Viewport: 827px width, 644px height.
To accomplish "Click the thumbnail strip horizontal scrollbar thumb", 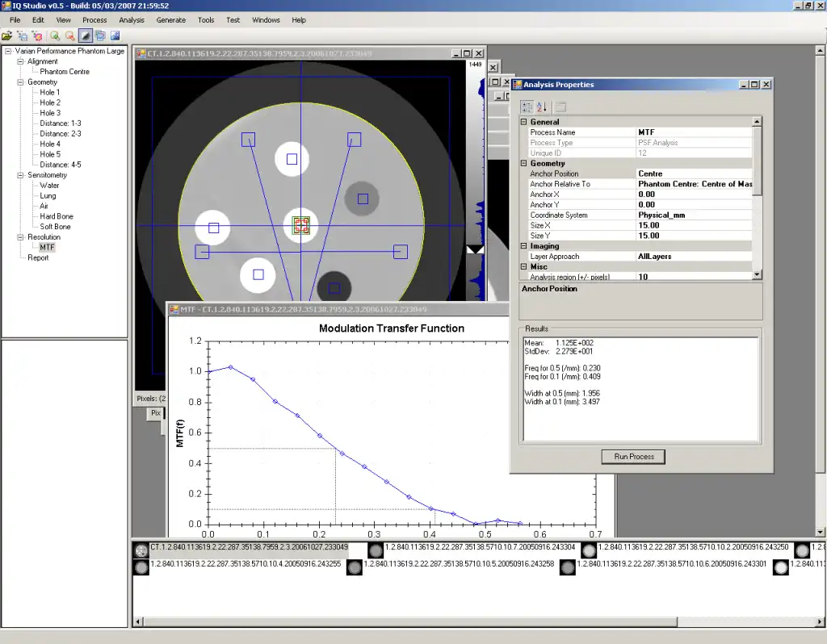I will coord(409,622).
